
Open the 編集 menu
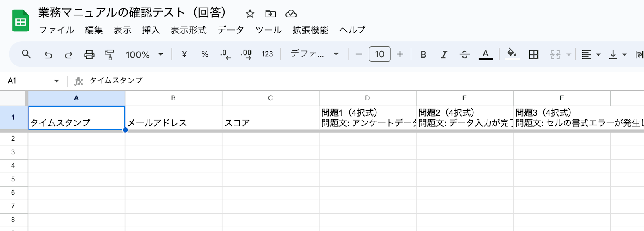(x=94, y=30)
